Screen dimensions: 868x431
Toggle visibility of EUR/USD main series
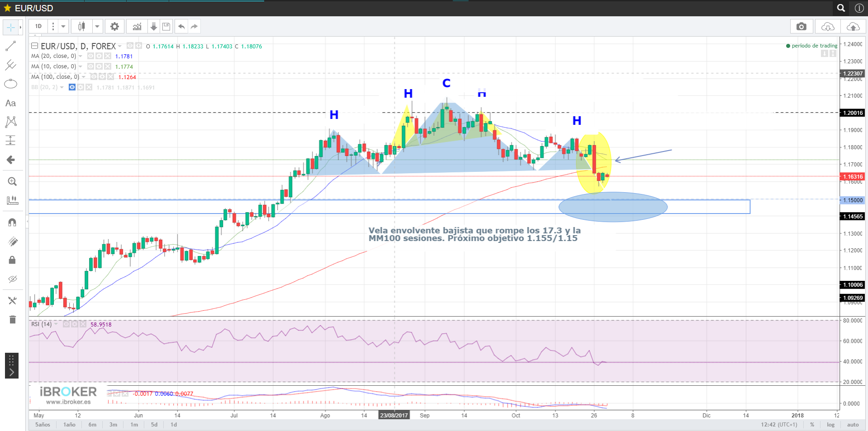click(x=130, y=46)
